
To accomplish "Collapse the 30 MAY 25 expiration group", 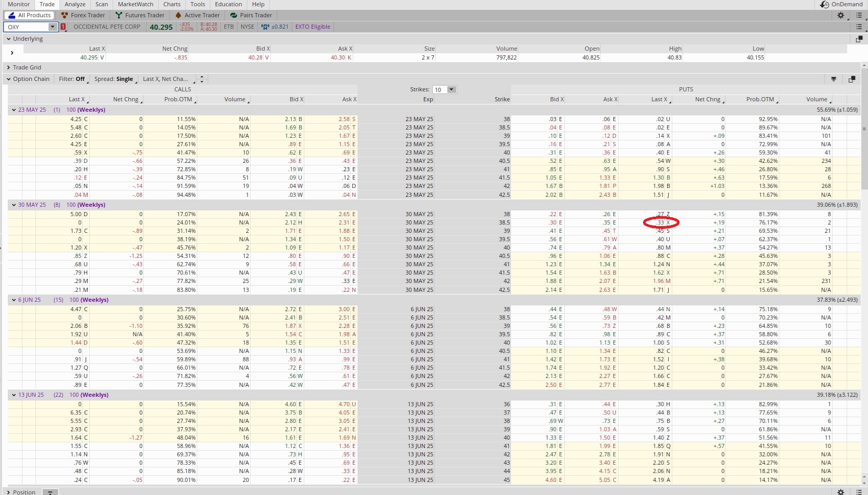I will click(14, 205).
